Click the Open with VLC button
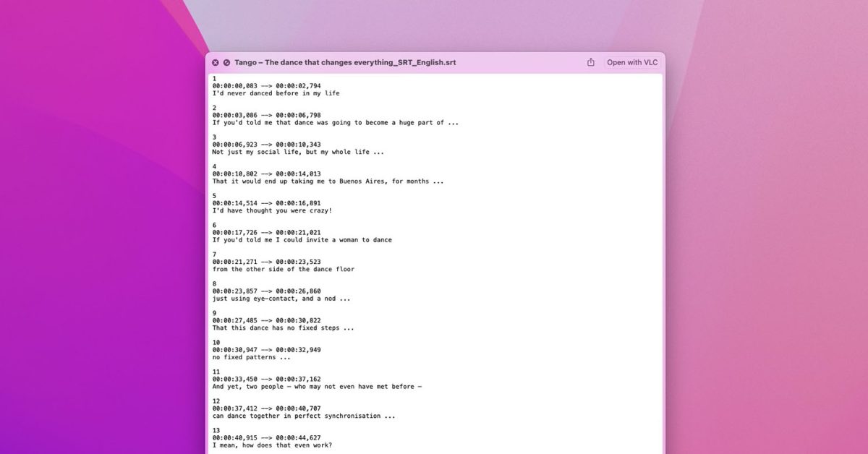This screenshot has height=454, width=868. [x=631, y=62]
